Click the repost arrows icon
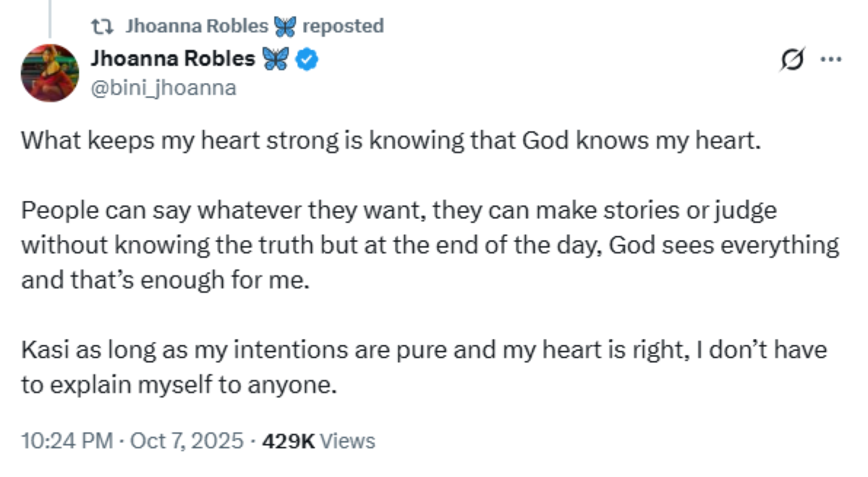The height and width of the screenshot is (477, 868). tap(103, 27)
